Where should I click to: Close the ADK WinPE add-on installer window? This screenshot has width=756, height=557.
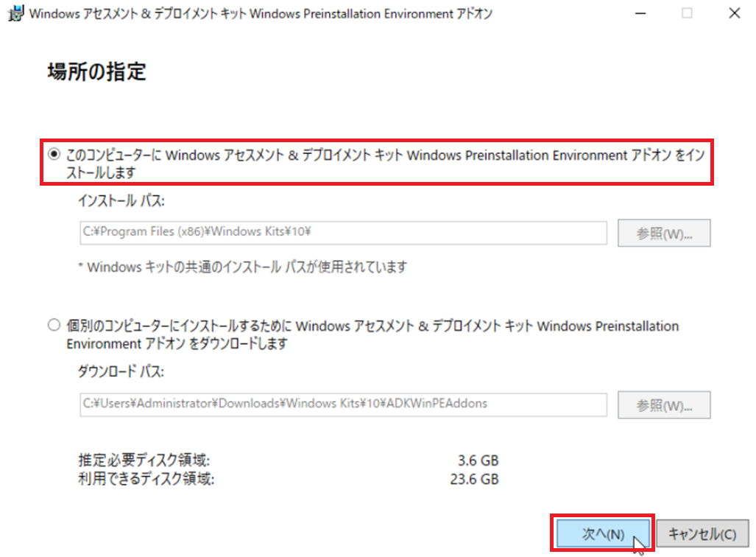click(x=735, y=13)
